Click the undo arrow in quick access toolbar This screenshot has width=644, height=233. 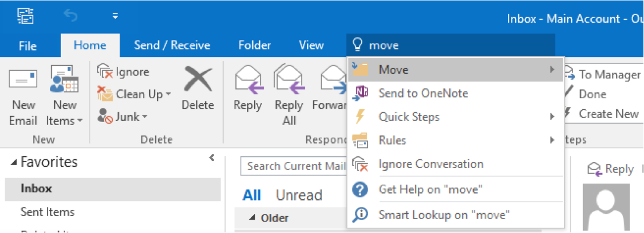click(72, 16)
